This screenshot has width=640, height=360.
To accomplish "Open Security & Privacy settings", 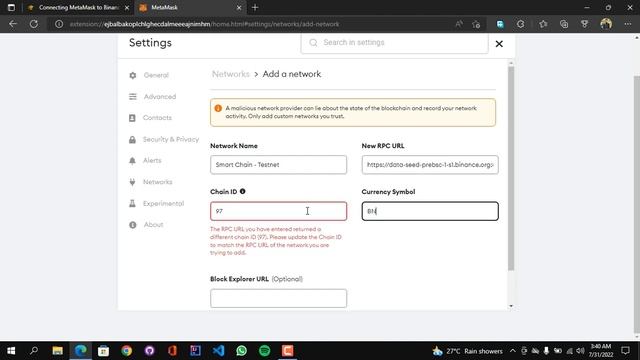I will tap(171, 139).
